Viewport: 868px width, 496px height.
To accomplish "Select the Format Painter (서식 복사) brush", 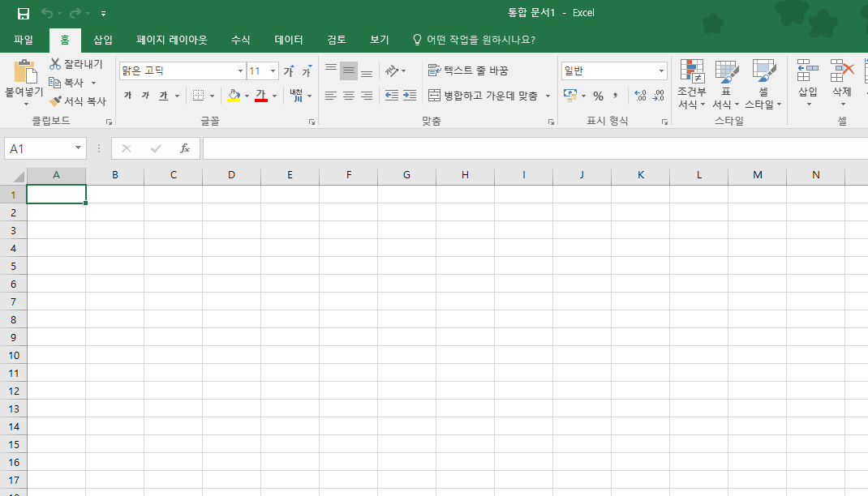I will coord(55,101).
